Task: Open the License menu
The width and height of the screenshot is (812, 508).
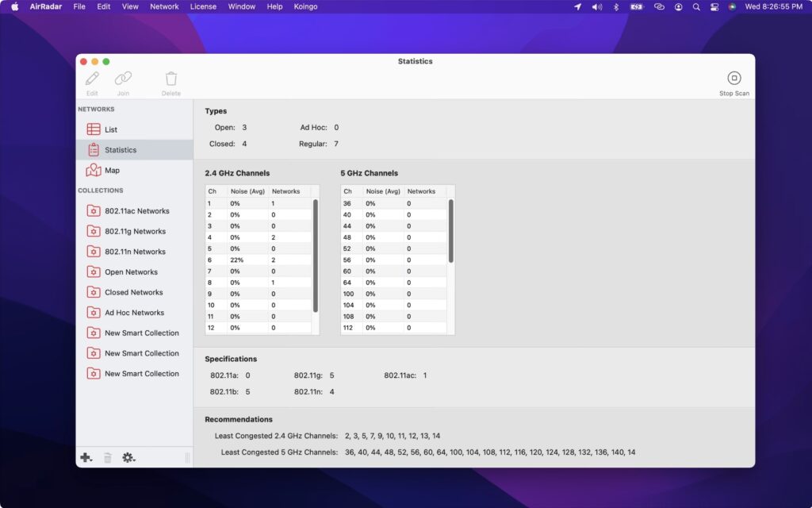Action: point(203,6)
